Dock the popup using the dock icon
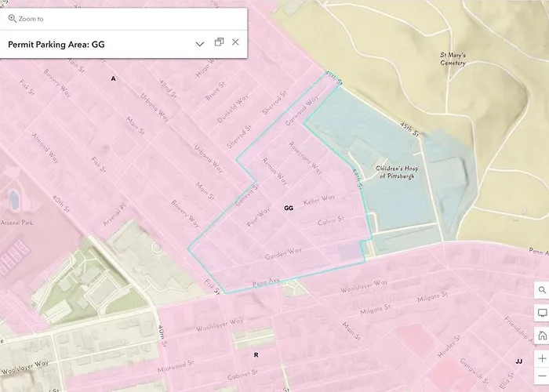Screen dimensions: 549x392 pyautogui.click(x=219, y=42)
